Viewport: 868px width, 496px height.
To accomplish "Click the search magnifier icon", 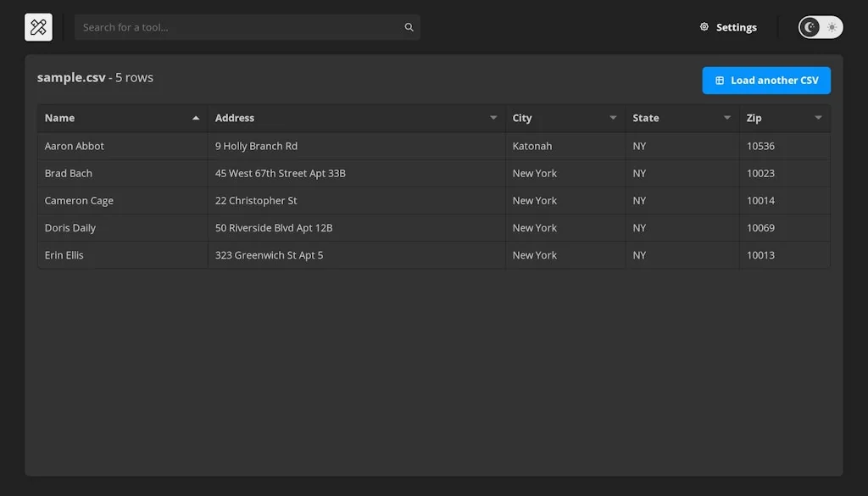I will pyautogui.click(x=409, y=27).
